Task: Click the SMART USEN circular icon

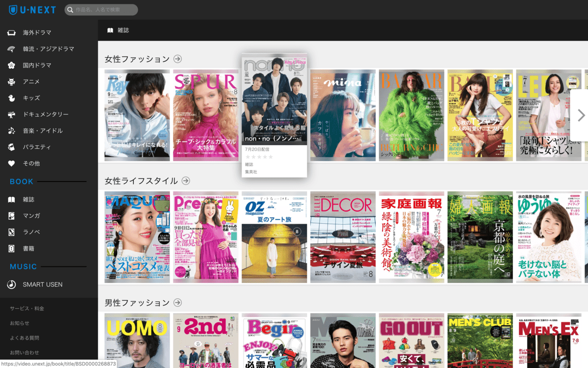Action: tap(11, 285)
